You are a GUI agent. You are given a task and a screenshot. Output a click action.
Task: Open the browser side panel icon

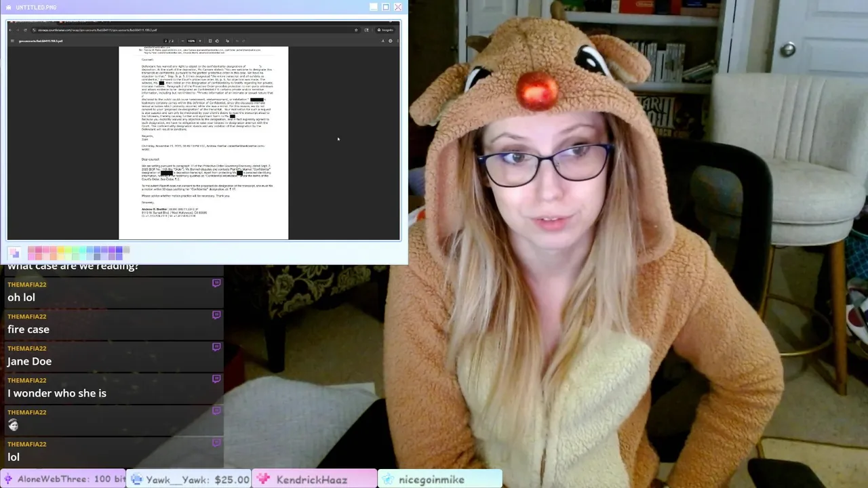tap(366, 30)
